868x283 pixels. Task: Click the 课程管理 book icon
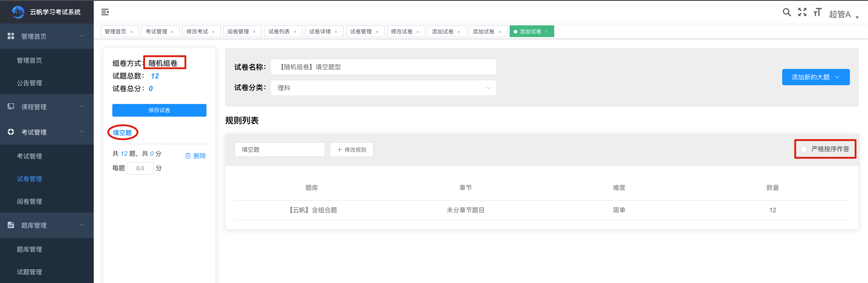[11, 106]
